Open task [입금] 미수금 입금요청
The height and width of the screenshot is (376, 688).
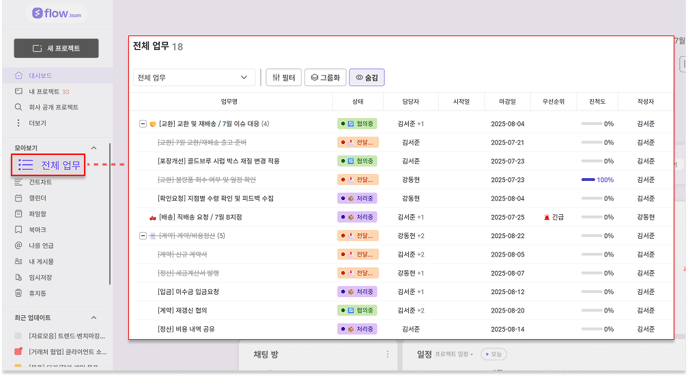click(x=188, y=292)
